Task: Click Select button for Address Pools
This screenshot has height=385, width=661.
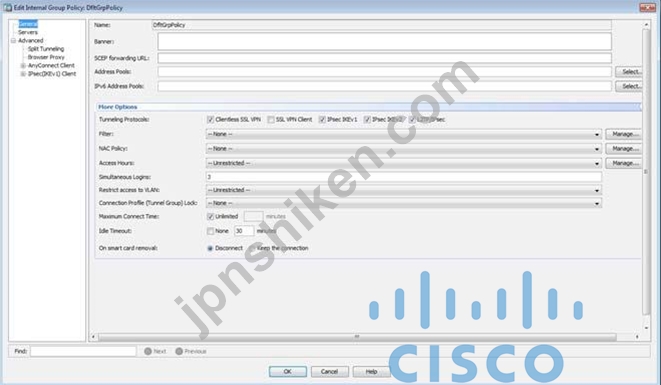Action: pos(629,72)
